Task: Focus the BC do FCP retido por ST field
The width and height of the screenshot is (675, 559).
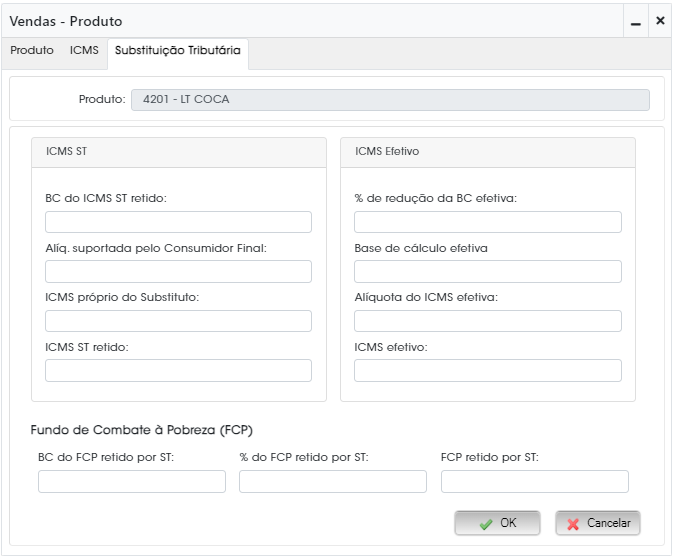Action: [x=132, y=481]
